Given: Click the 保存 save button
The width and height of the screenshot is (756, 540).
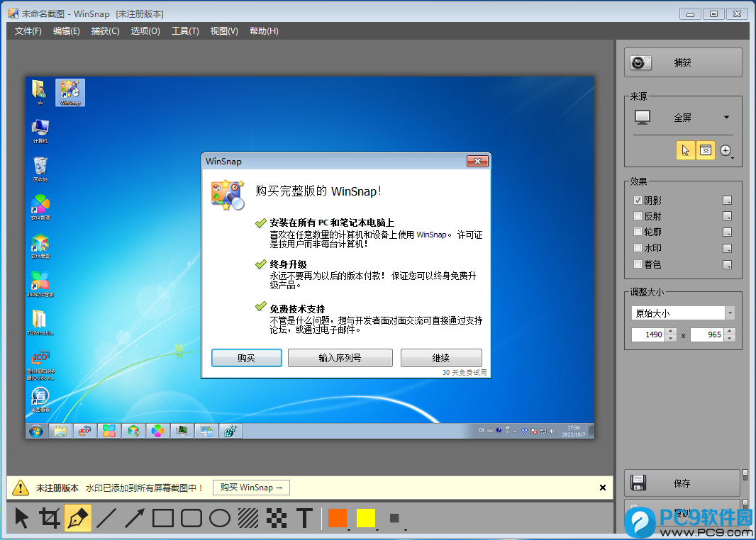Looking at the screenshot, I should [682, 483].
